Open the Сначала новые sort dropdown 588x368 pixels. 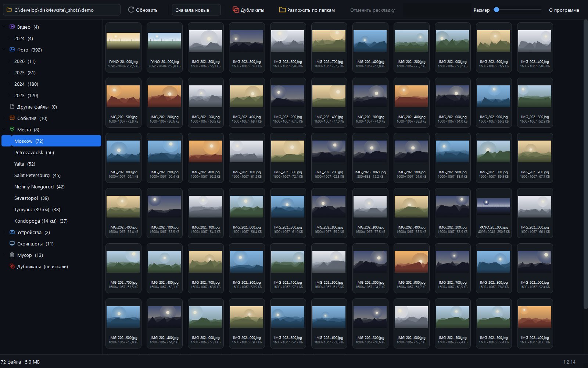196,10
